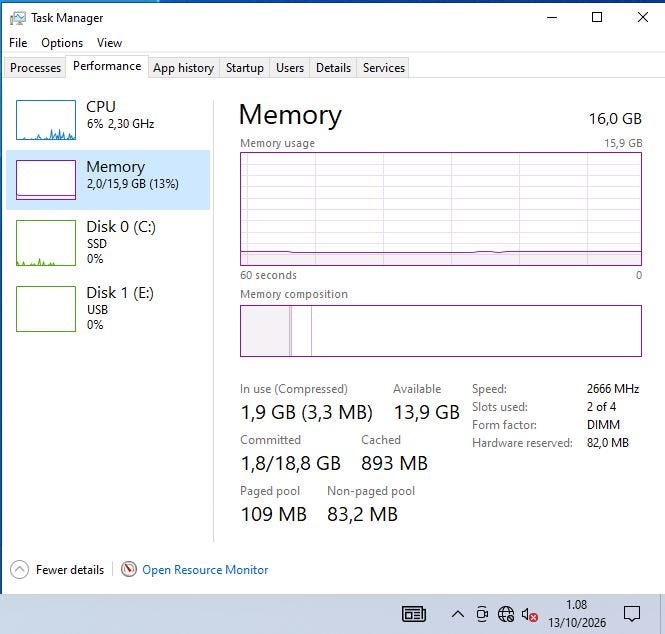Image resolution: width=665 pixels, height=634 pixels.
Task: Click the 16,0 GB total memory text
Action: [615, 119]
